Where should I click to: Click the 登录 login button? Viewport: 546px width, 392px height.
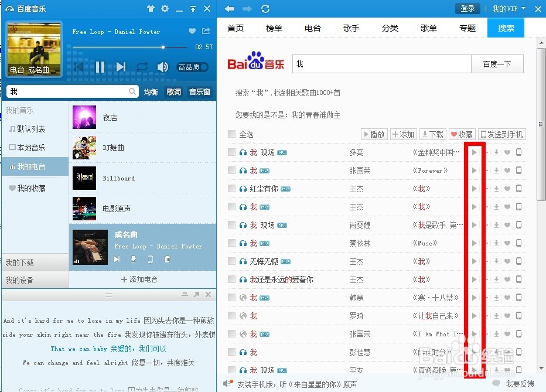[x=467, y=9]
